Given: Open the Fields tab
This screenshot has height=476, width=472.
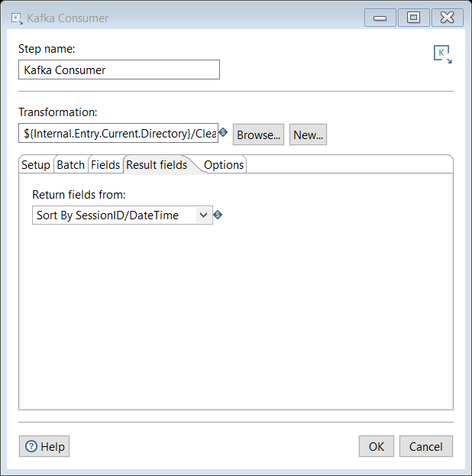Looking at the screenshot, I should [105, 165].
